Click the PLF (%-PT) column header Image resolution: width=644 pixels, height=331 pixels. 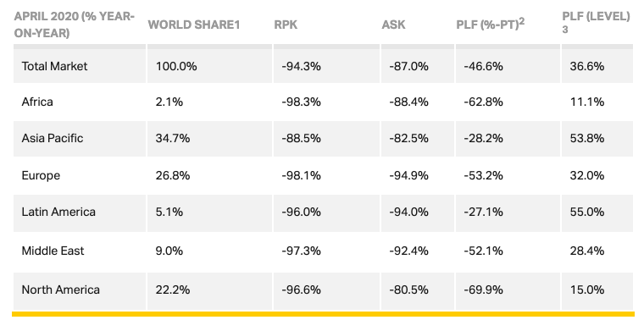[x=491, y=24]
